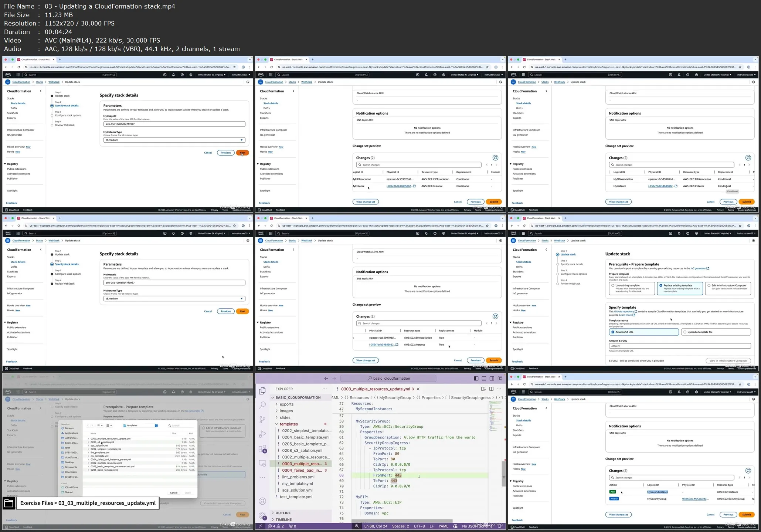Click Cancel in the macOS file dialog
Viewport: 761px width, 532px height.
click(x=174, y=493)
